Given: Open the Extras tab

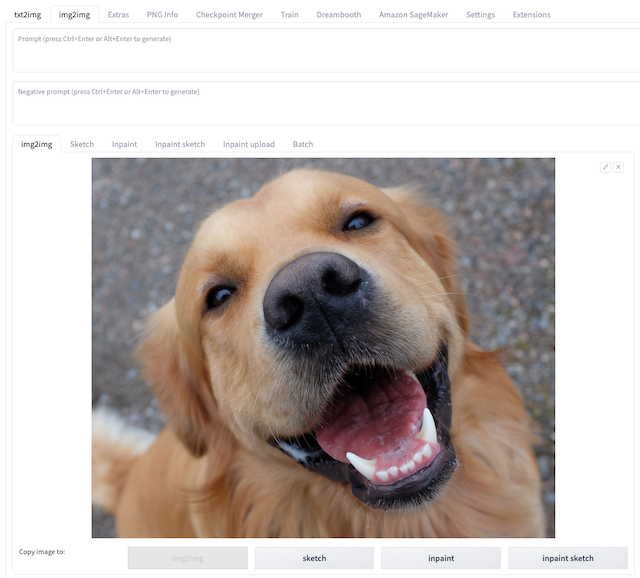Looking at the screenshot, I should [x=118, y=15].
